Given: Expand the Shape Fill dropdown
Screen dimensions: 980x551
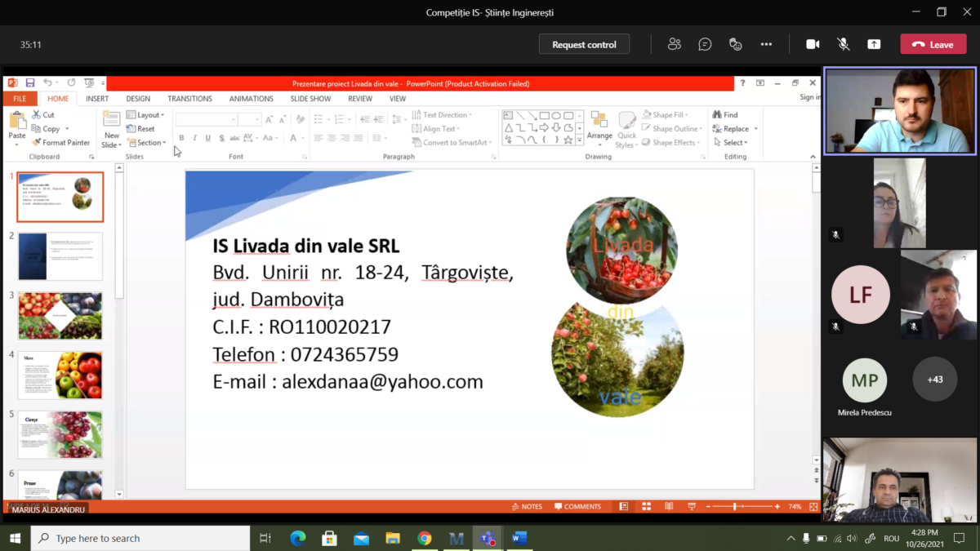Looking at the screenshot, I should (666, 115).
